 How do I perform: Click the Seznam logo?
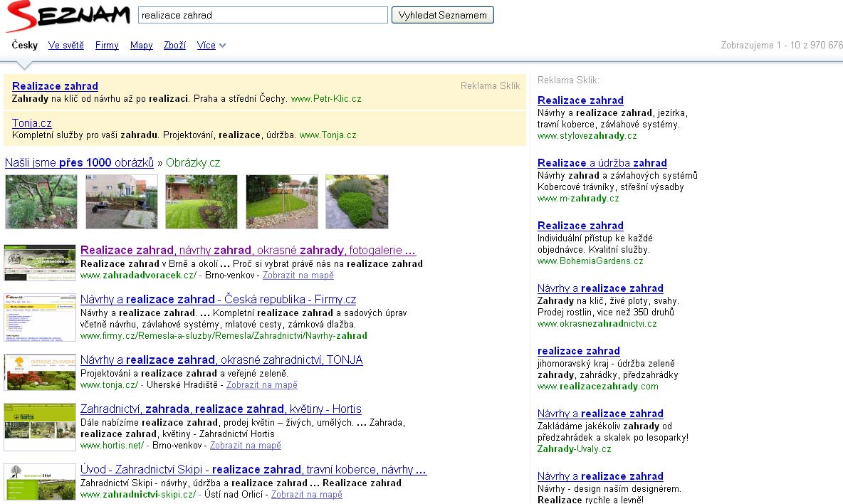coord(68,16)
